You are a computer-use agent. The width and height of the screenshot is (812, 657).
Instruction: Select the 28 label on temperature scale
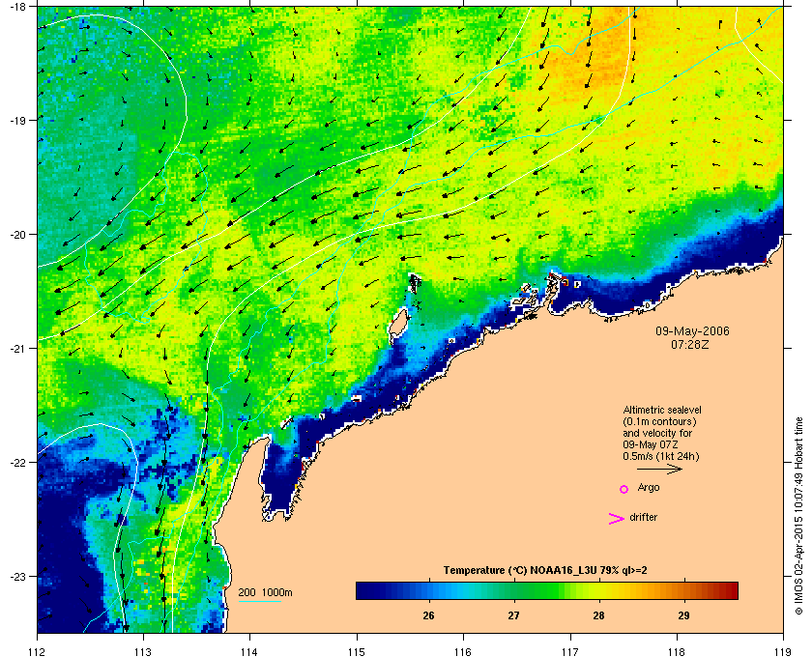598,615
